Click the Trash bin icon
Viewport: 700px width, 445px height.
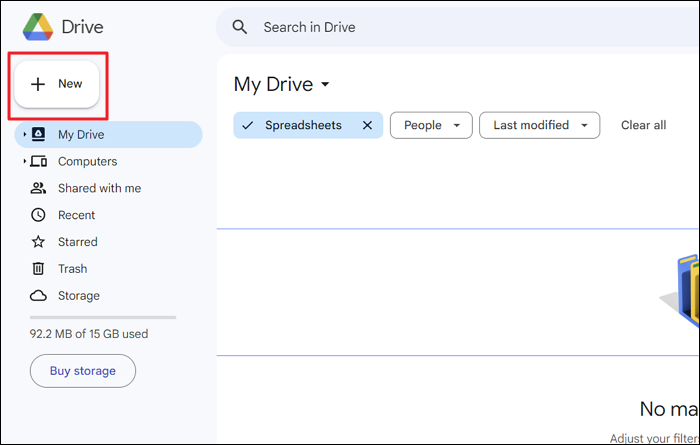(x=38, y=269)
